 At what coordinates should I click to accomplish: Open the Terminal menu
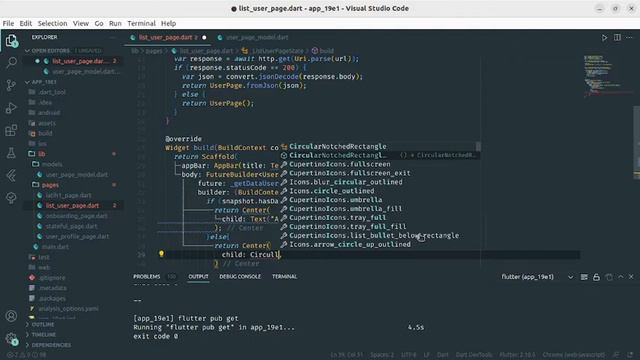(x=142, y=23)
